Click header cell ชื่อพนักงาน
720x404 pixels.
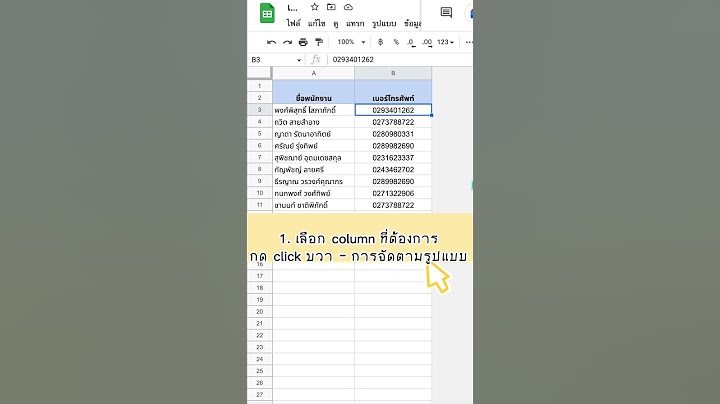coord(314,98)
